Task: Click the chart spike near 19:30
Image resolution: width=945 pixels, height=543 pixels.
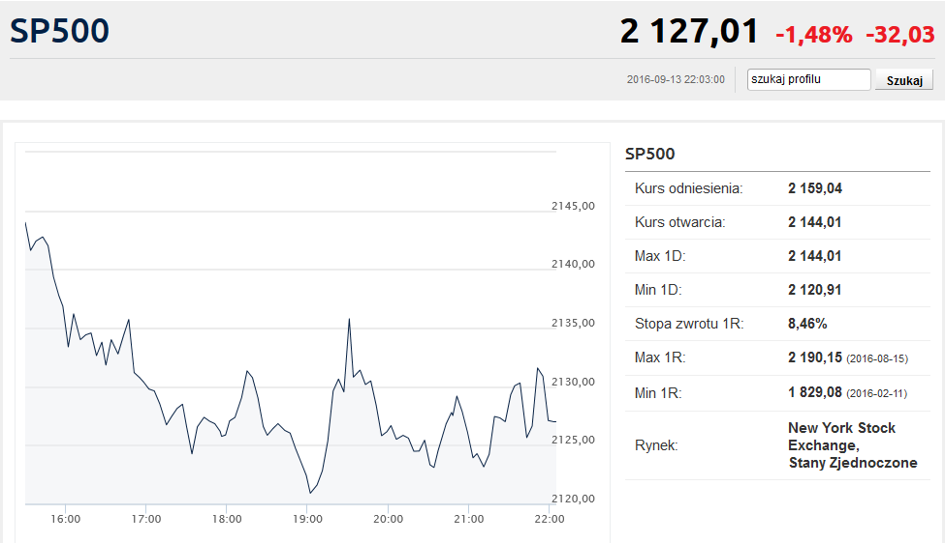Action: point(349,320)
